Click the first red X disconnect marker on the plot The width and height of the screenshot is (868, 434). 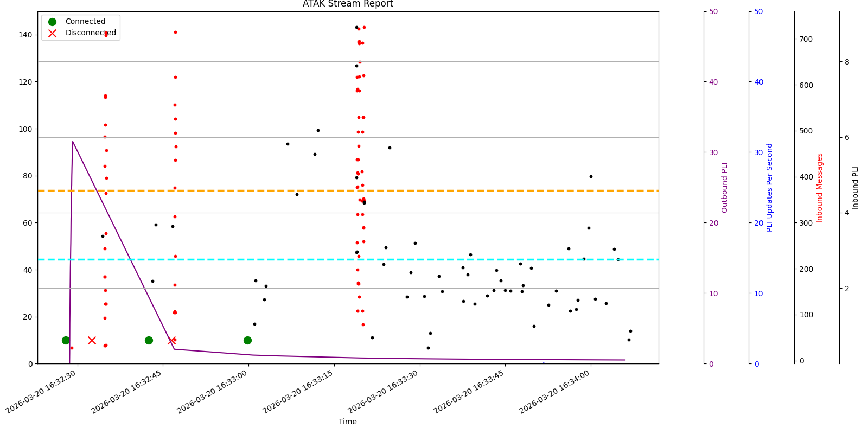(92, 340)
